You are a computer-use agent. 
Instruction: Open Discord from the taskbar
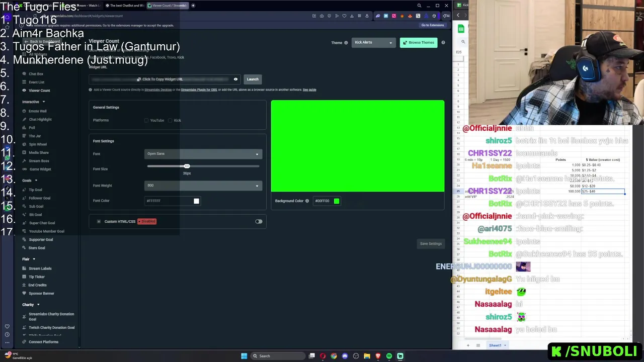click(x=345, y=356)
